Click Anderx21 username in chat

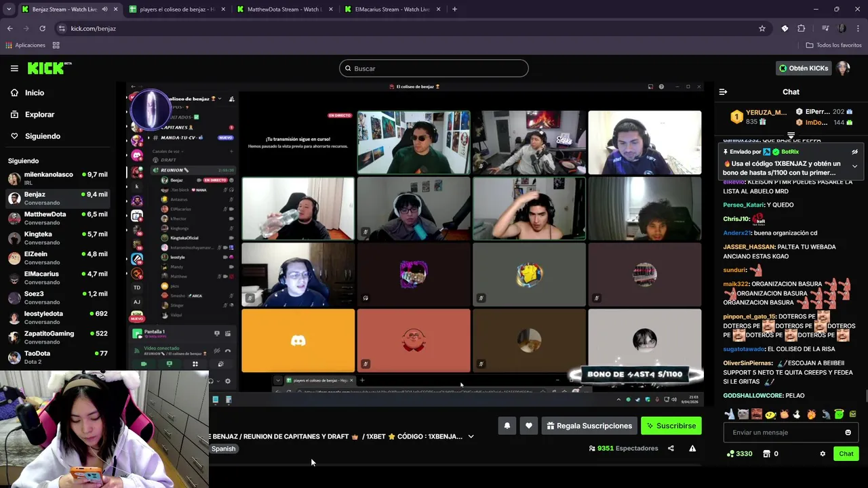click(x=737, y=233)
